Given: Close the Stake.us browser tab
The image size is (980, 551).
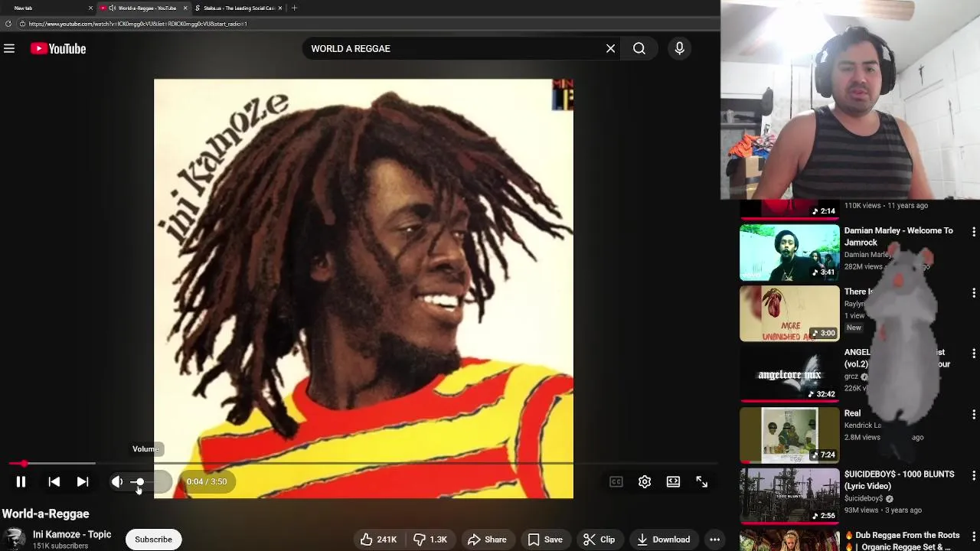Looking at the screenshot, I should point(279,8).
